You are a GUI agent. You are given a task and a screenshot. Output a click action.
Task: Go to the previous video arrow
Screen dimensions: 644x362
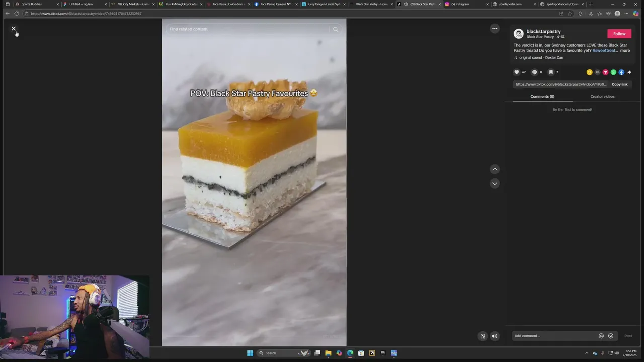tap(495, 169)
